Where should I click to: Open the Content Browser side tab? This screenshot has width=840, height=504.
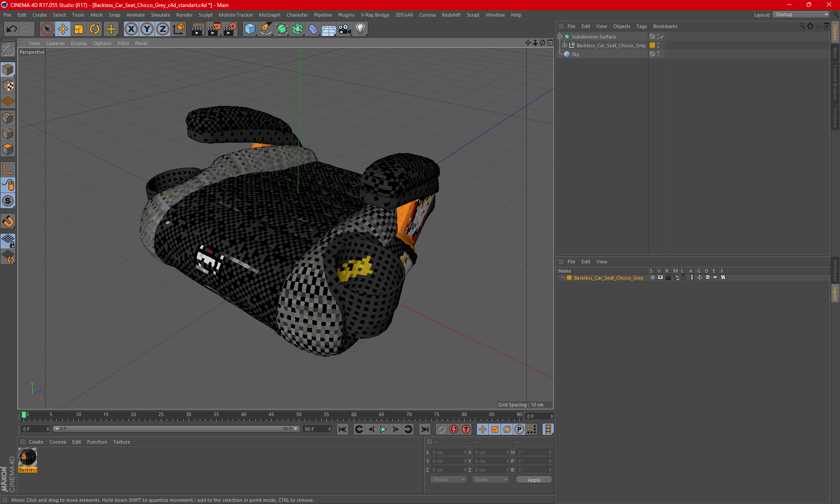click(x=835, y=83)
